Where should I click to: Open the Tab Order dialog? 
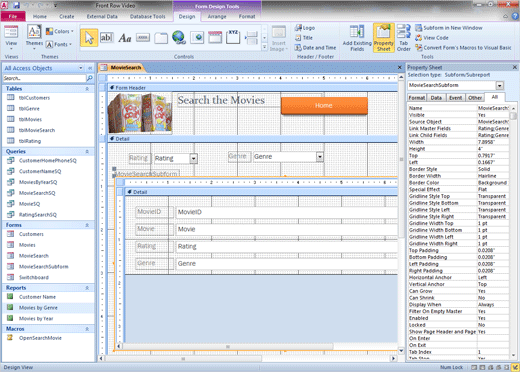(x=404, y=38)
